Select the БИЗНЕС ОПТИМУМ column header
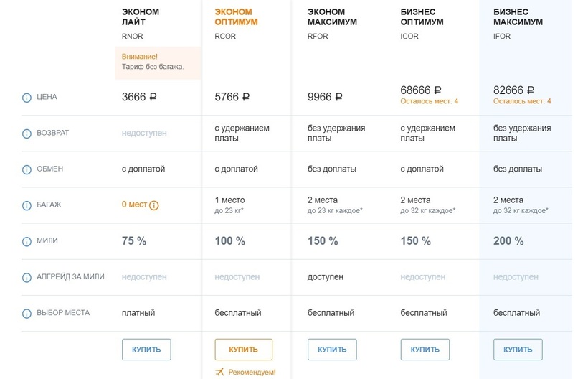 click(x=422, y=17)
